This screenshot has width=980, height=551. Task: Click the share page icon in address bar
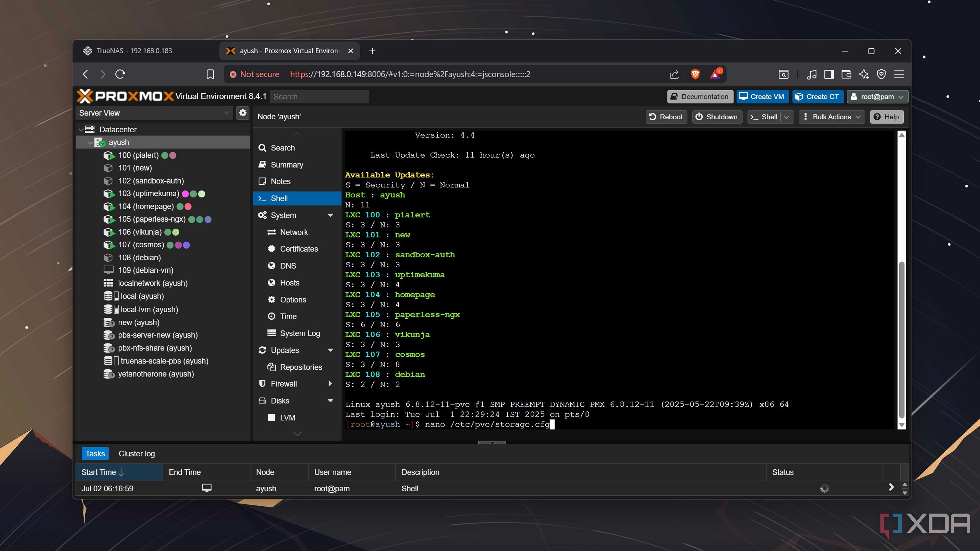coord(674,74)
